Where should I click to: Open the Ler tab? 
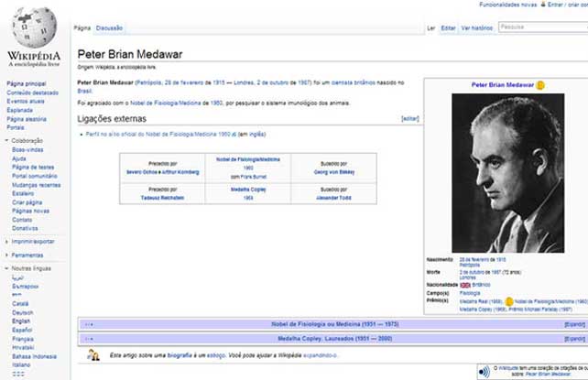coord(431,28)
